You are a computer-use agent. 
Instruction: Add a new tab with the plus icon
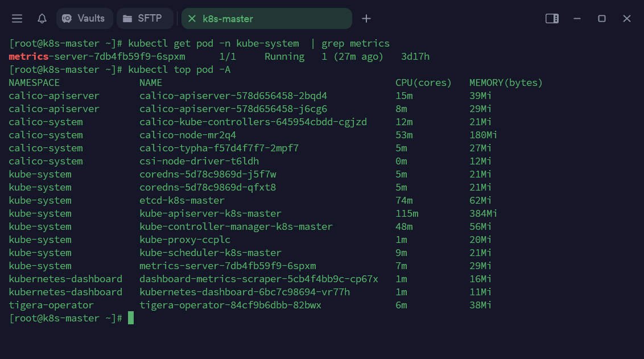coord(366,19)
